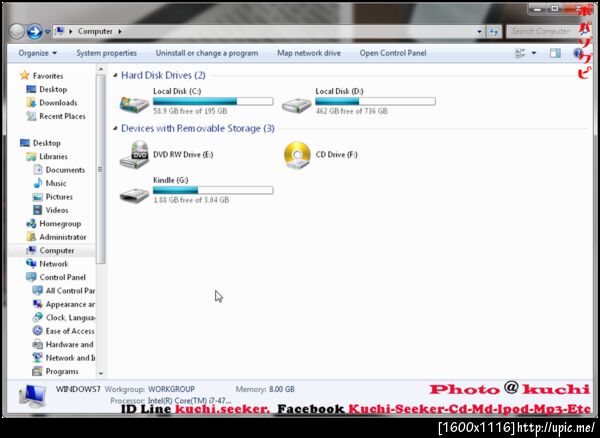Click the Hardware and Sound icon
Screen dimensions: 600x438
click(x=38, y=344)
